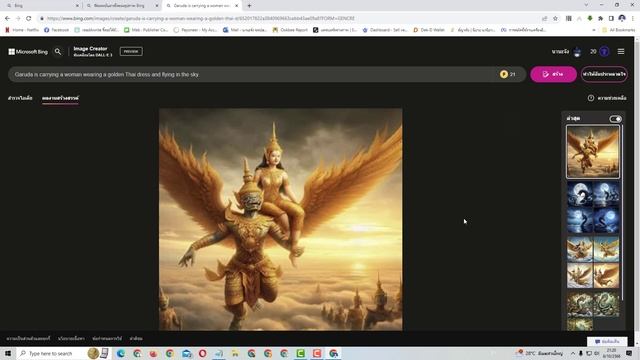This screenshot has width=640, height=360.
Task: Open the third footer link
Action: coord(107,338)
